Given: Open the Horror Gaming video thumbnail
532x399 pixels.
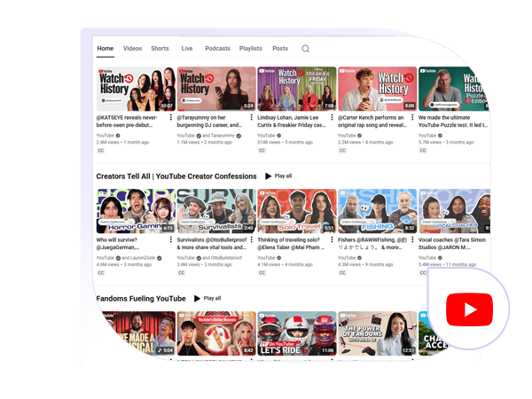Looking at the screenshot, I should 134,210.
